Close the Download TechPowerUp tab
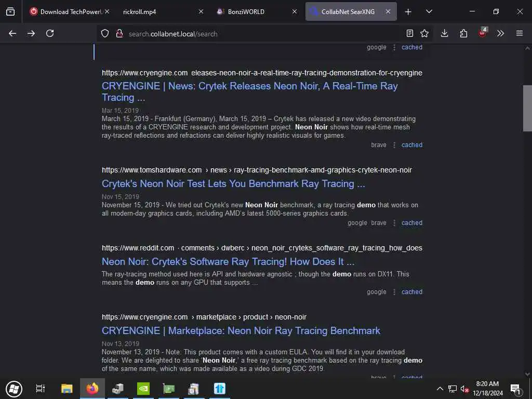Screen dimensions: 532x399 pyautogui.click(x=107, y=11)
